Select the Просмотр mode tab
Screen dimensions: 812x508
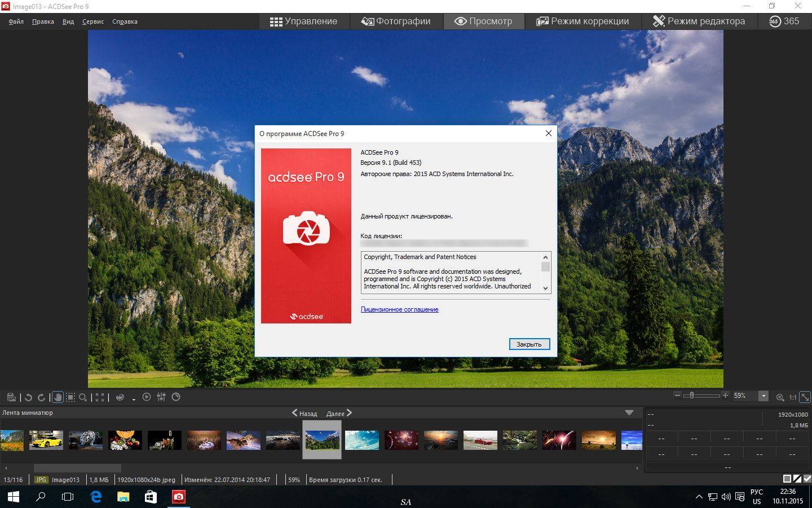coord(483,21)
